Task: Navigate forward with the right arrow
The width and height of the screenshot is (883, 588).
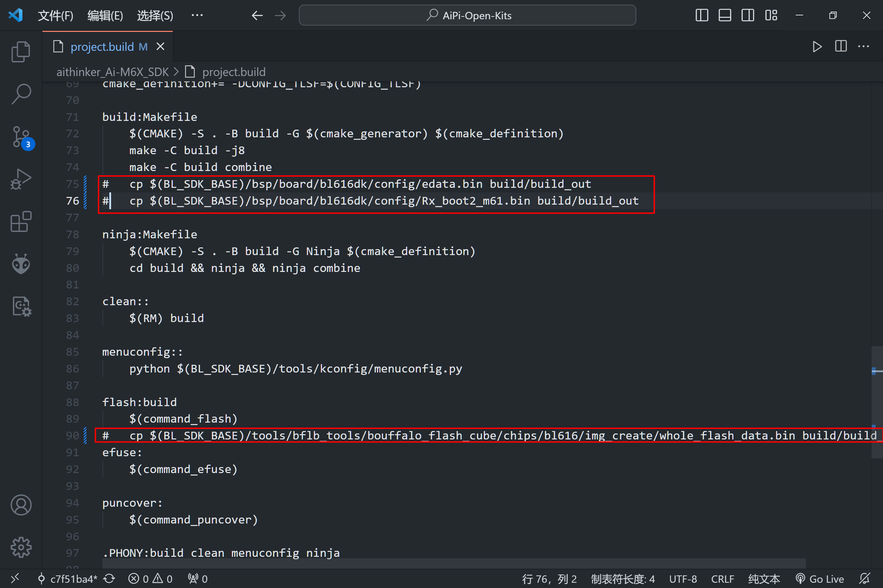Action: coord(280,15)
